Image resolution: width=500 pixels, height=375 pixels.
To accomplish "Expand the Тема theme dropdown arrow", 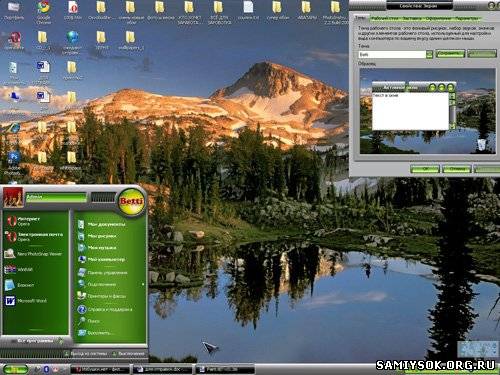I will click(429, 54).
